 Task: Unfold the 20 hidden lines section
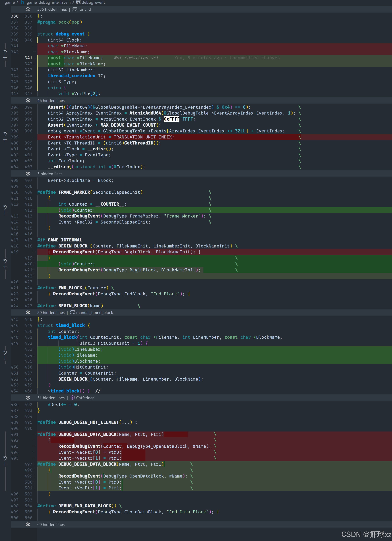tap(28, 312)
